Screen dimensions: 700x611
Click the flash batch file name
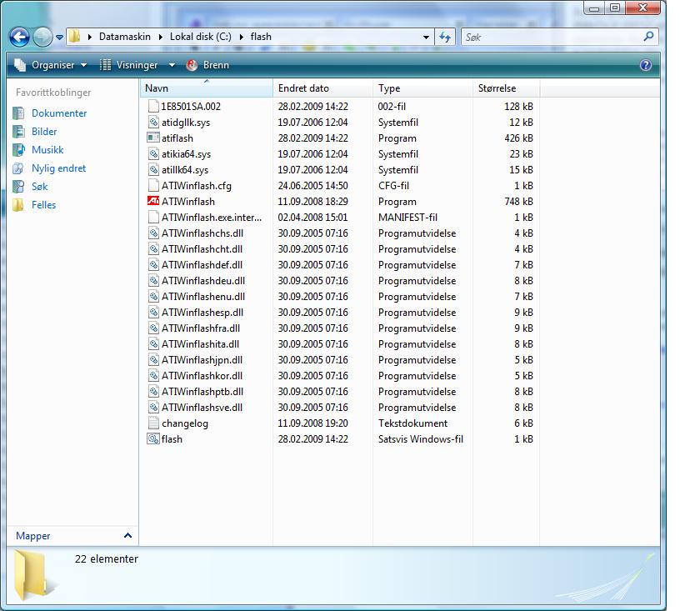click(x=172, y=439)
